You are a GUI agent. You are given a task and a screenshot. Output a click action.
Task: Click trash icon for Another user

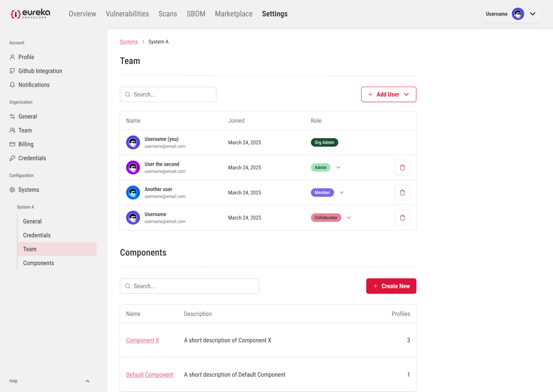tap(402, 193)
